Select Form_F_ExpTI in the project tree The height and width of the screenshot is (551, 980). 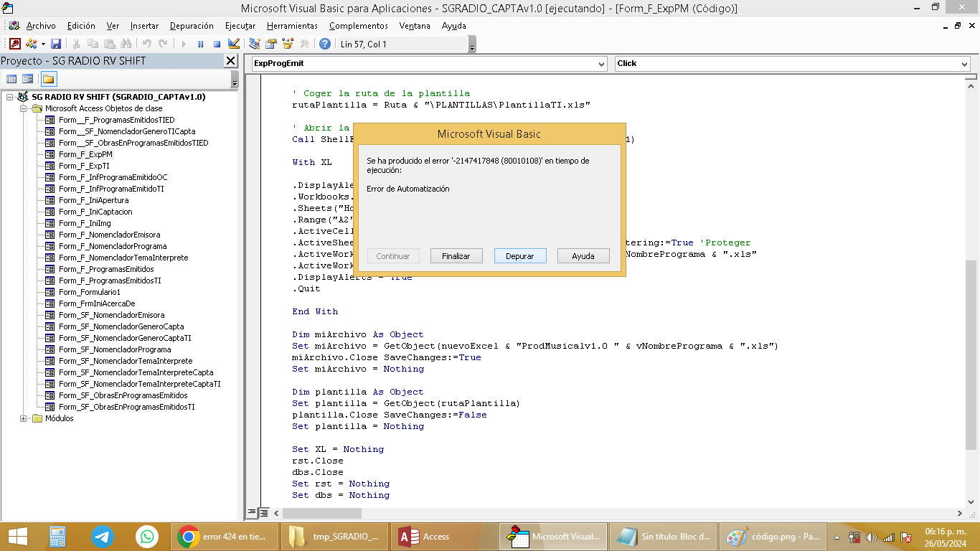[x=84, y=166]
